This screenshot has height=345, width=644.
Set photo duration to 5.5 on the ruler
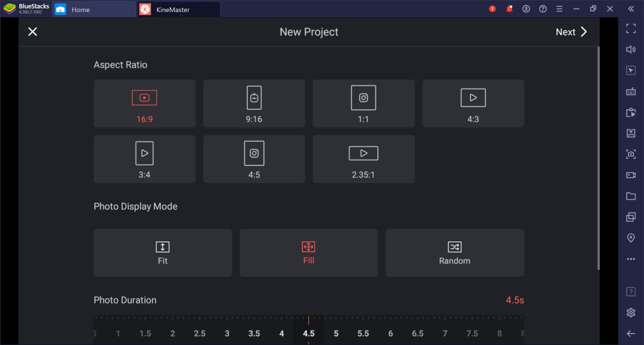point(363,333)
